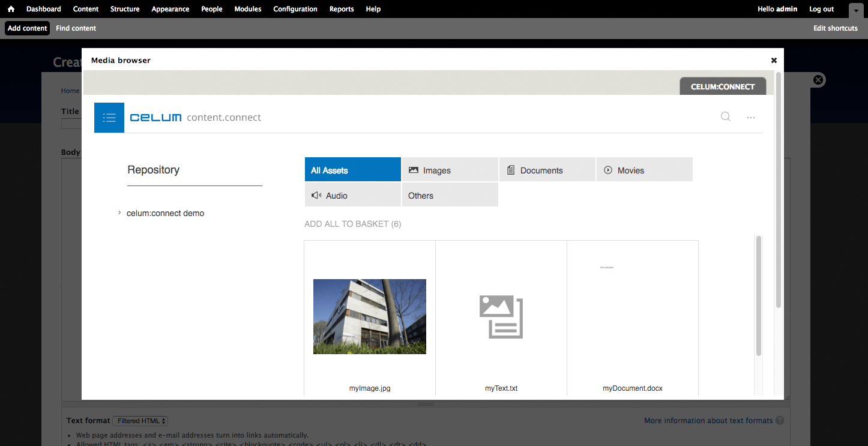Filter assets by Documents
The width and height of the screenshot is (868, 446).
(547, 170)
